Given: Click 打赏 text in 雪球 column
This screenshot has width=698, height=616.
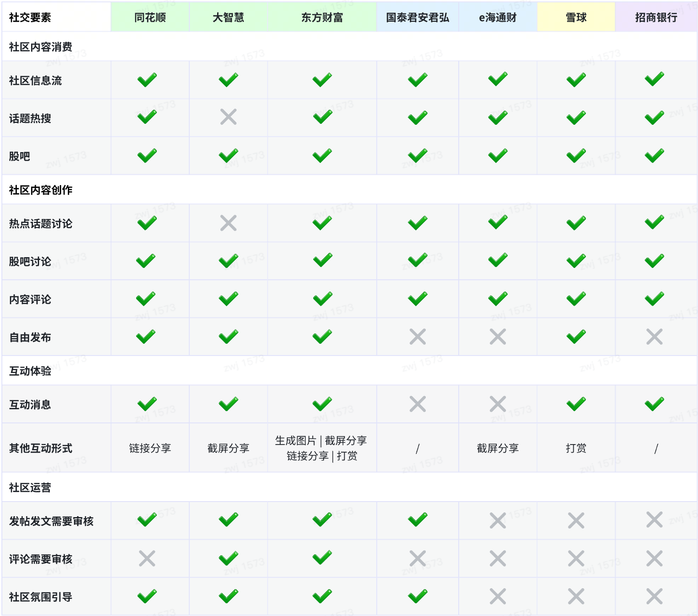Looking at the screenshot, I should coord(576,448).
